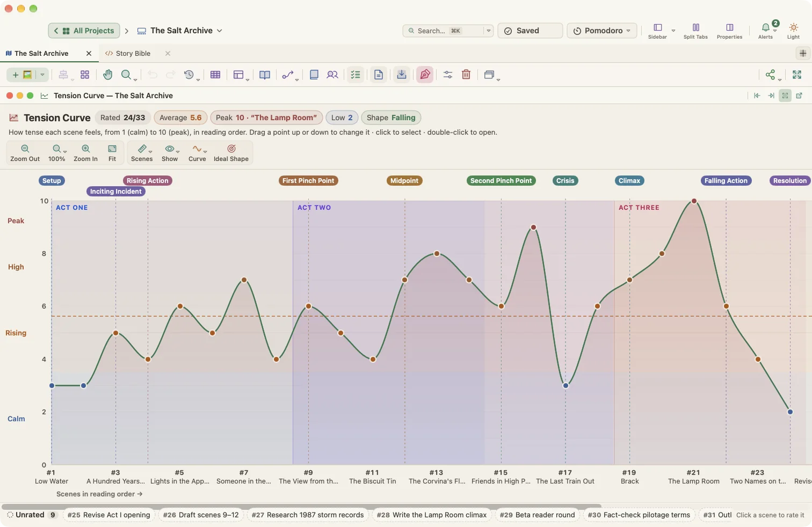Click the Saved status button
This screenshot has width=812, height=527.
[530, 31]
